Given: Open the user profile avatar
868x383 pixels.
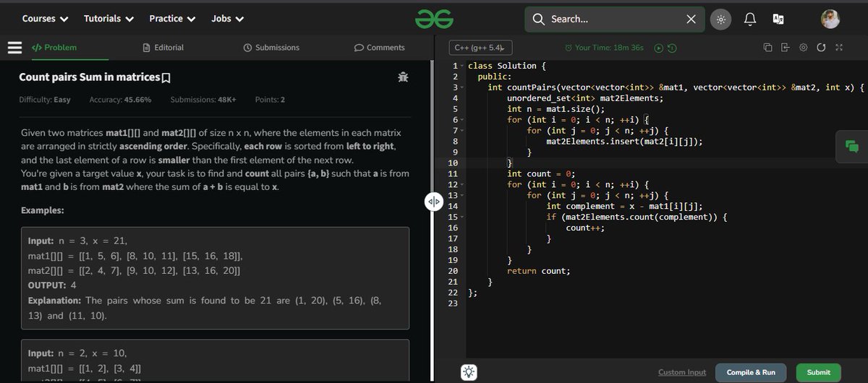Looking at the screenshot, I should click(830, 20).
